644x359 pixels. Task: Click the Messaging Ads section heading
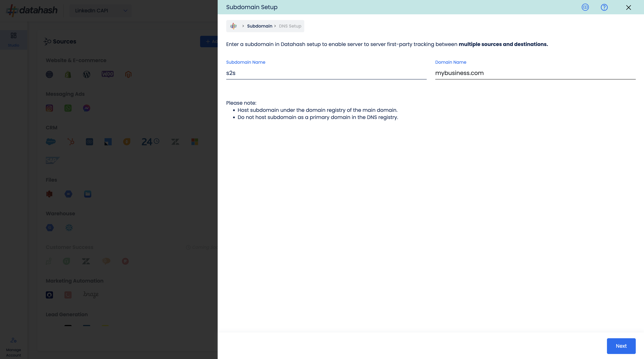pyautogui.click(x=65, y=94)
